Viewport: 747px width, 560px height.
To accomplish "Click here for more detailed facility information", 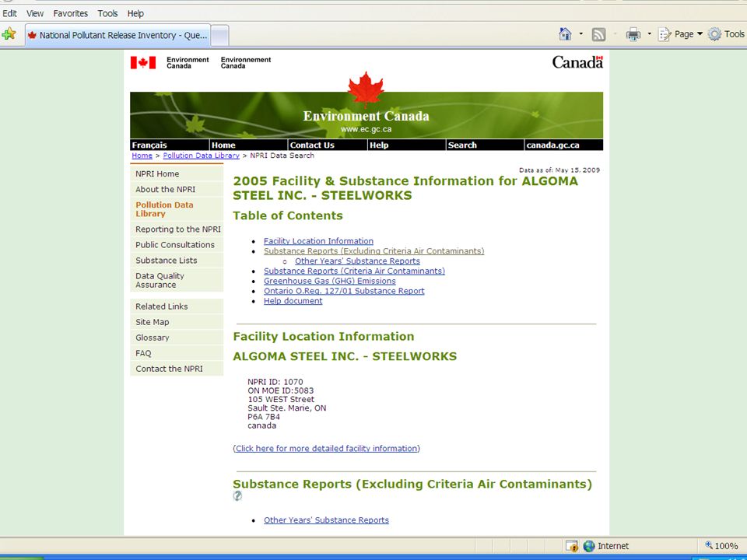I will pyautogui.click(x=326, y=449).
